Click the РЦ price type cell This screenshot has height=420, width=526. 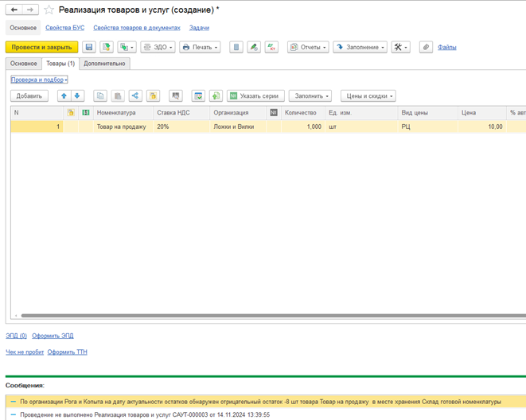pyautogui.click(x=427, y=126)
